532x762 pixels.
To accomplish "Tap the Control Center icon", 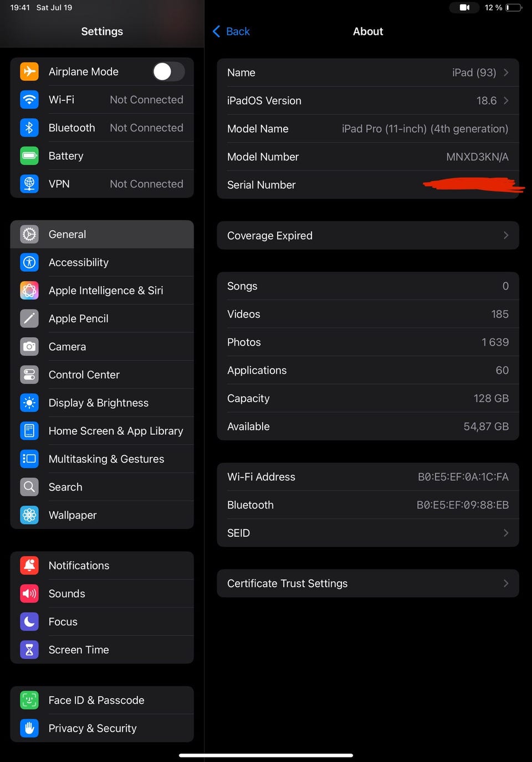I will (x=29, y=374).
